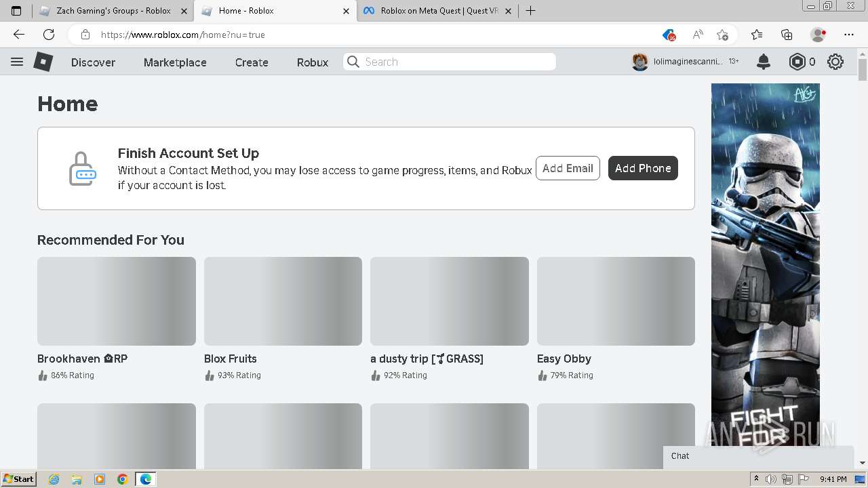
Task: Open the Discover page
Action: pos(93,62)
